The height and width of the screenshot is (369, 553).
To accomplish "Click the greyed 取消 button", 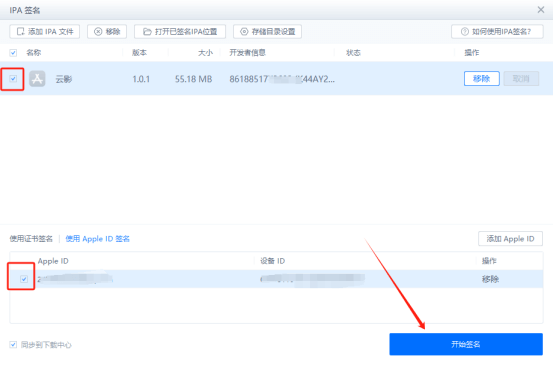I will [x=521, y=79].
